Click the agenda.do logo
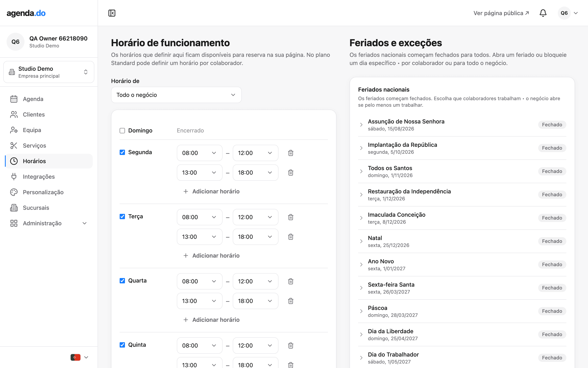Viewport: 588px width, 368px height. (x=26, y=13)
